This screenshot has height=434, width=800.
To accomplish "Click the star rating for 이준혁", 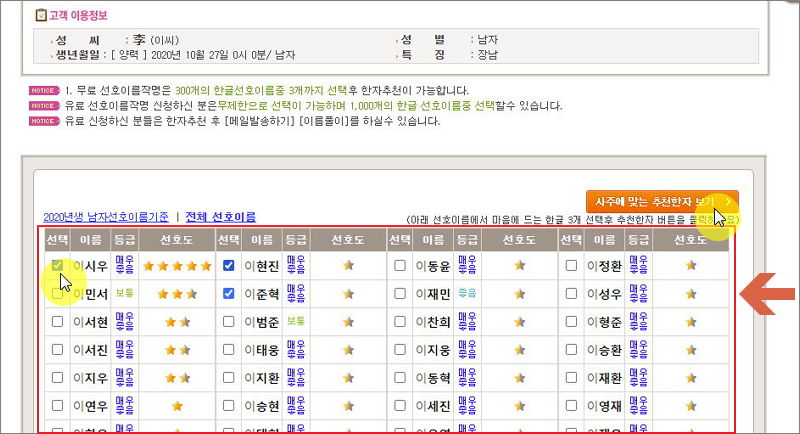I will 348,294.
